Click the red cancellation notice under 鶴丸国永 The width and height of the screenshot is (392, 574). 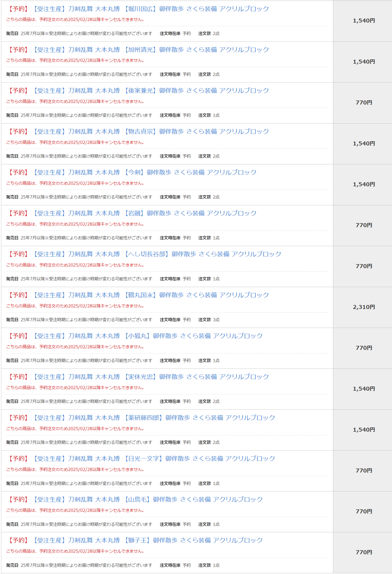click(x=75, y=306)
